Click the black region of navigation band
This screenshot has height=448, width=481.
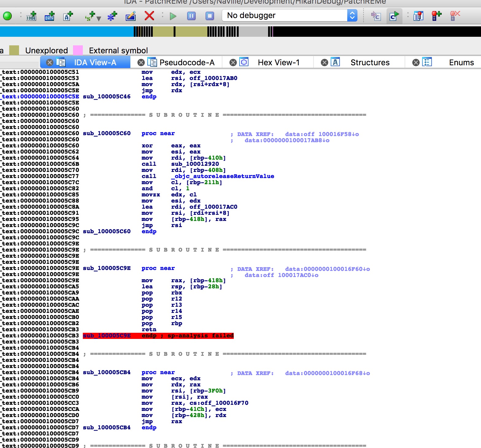tap(377, 32)
